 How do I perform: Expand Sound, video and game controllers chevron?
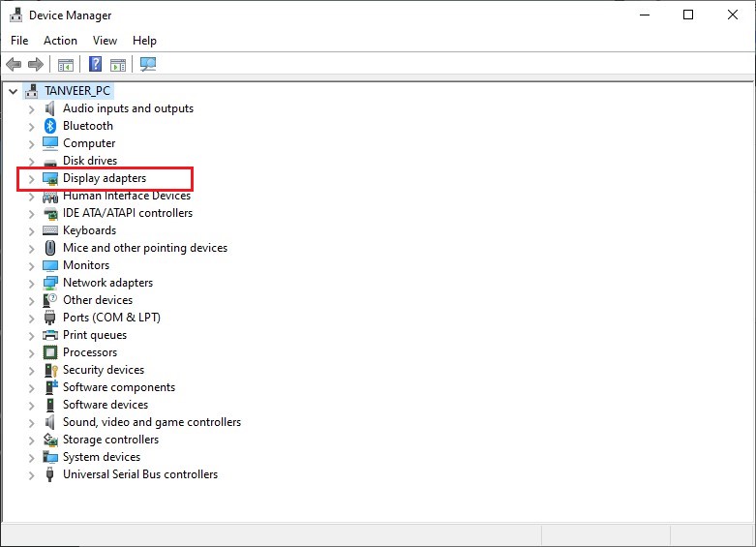(x=31, y=423)
